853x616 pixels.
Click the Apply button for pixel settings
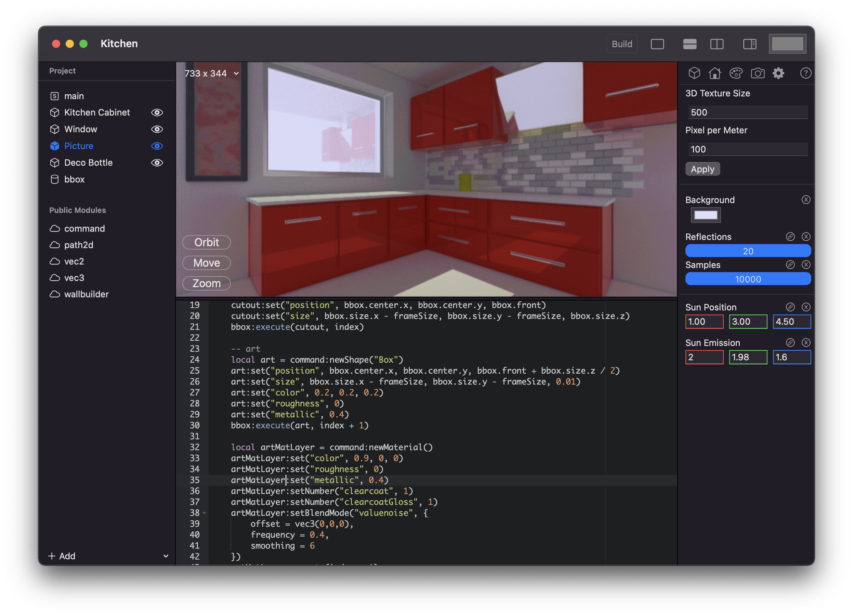pos(703,169)
